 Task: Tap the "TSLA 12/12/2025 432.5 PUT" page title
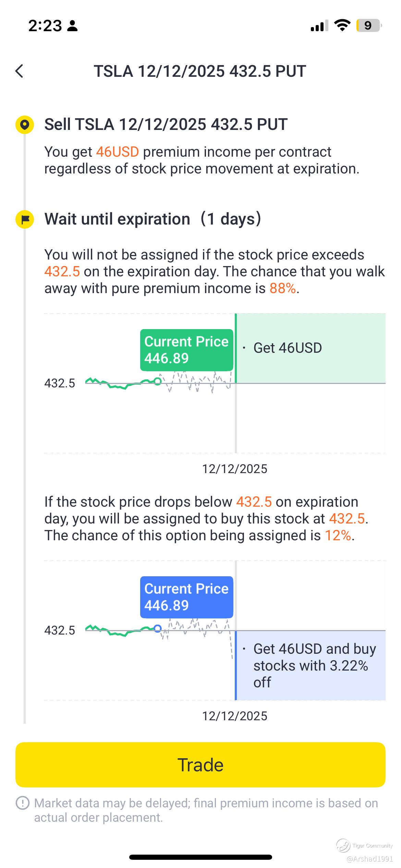coord(200,71)
